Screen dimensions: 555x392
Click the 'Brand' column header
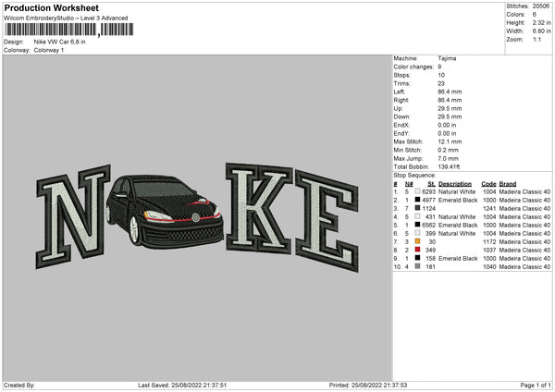[x=508, y=184]
